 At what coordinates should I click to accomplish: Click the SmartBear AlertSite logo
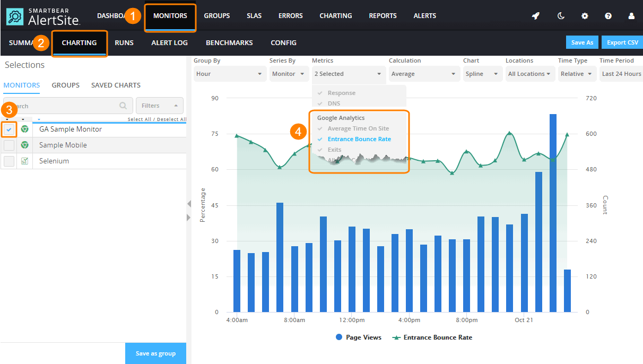coord(44,16)
